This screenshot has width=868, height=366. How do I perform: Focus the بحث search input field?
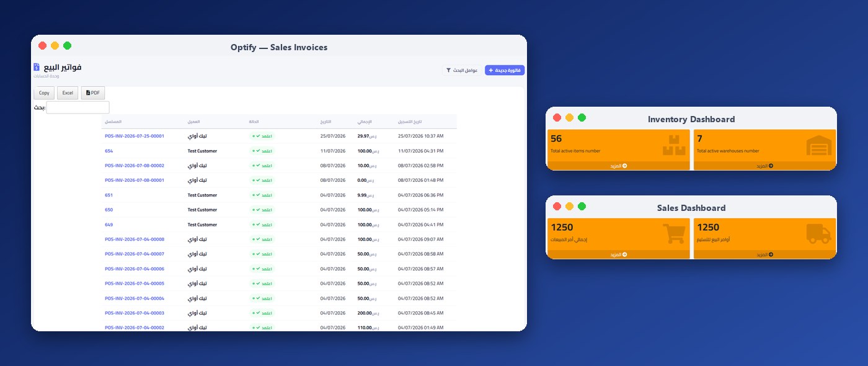coord(77,107)
